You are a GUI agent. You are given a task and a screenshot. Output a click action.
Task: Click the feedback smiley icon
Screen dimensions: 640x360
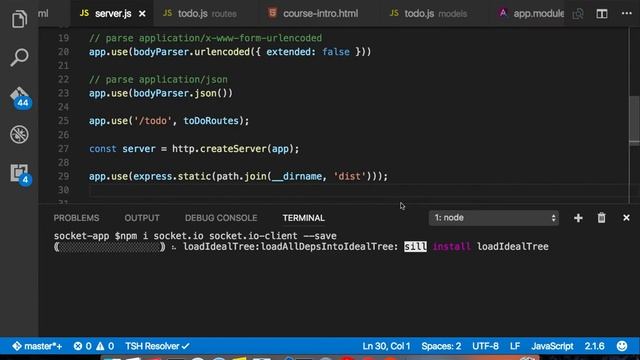tap(622, 346)
